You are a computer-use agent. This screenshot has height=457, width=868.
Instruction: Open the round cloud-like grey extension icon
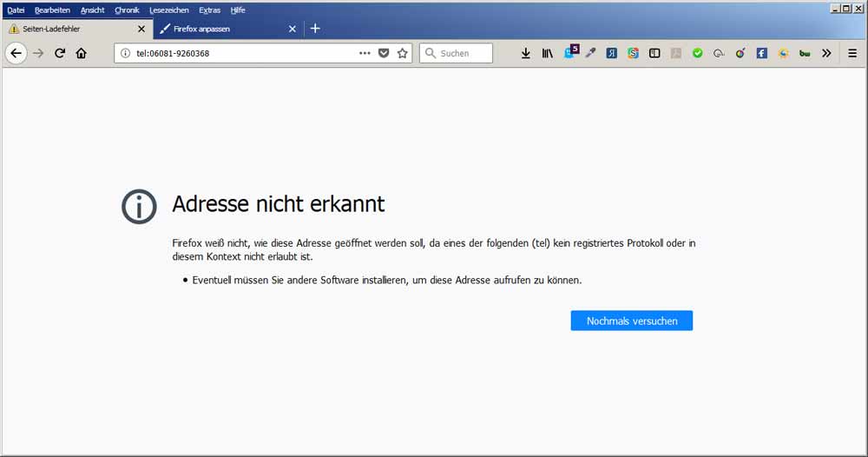click(719, 53)
